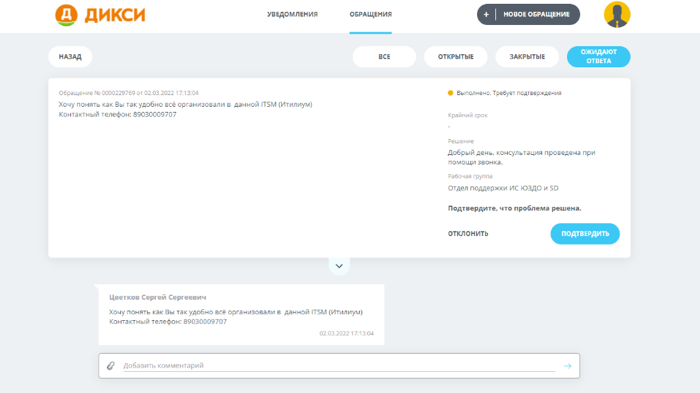Select the Ожидают ответа filter
Viewport: 700px width, 393px height.
point(599,57)
